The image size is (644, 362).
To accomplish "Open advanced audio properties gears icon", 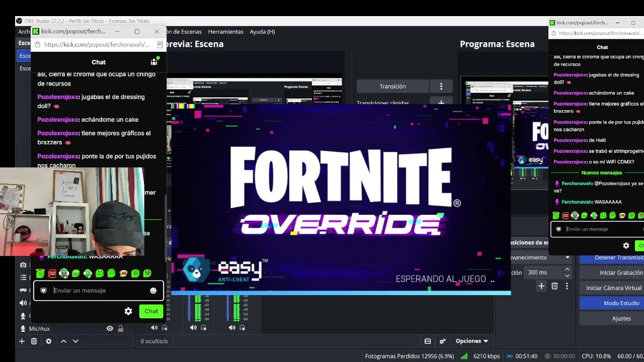I will tap(443, 341).
